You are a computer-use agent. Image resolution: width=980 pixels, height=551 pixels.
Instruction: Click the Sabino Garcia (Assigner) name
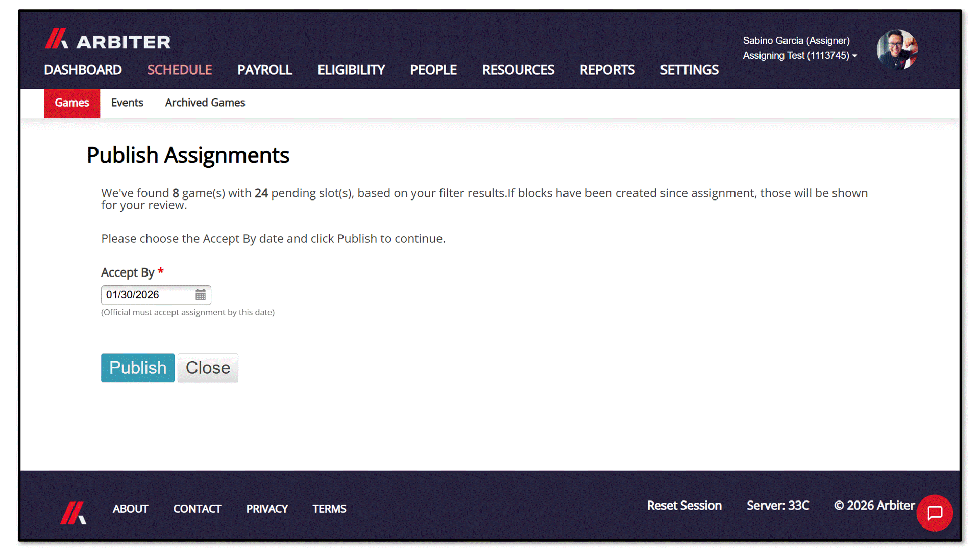click(x=796, y=40)
